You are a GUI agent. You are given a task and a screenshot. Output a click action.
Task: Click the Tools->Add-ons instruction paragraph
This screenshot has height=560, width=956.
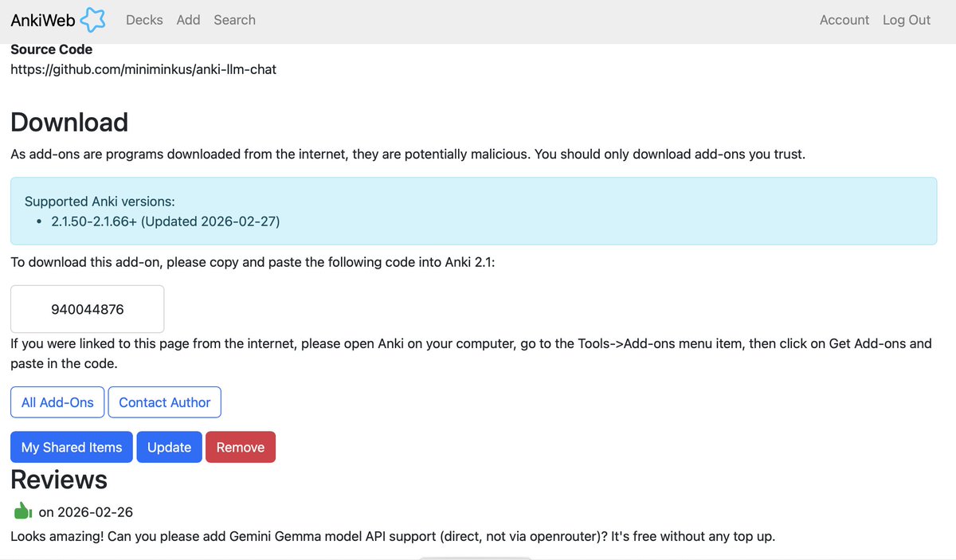point(471,354)
